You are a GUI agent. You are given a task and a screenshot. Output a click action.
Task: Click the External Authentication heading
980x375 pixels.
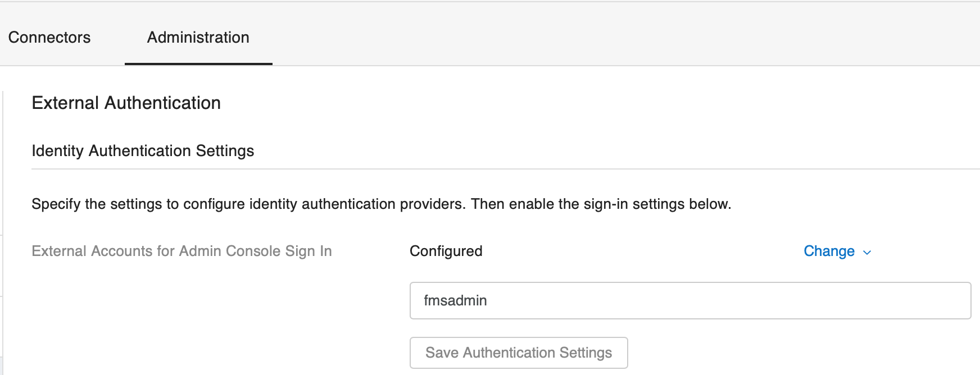[x=126, y=103]
